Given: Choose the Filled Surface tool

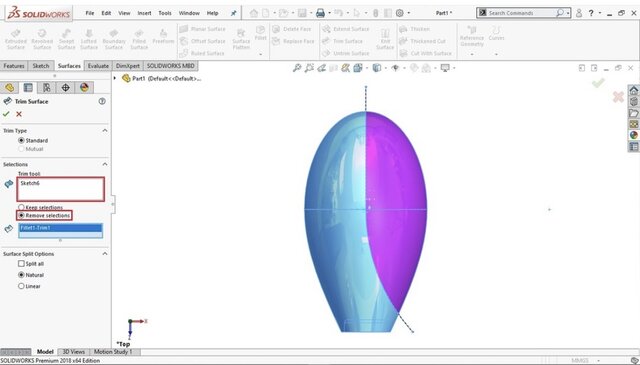Looking at the screenshot, I should coord(139,39).
